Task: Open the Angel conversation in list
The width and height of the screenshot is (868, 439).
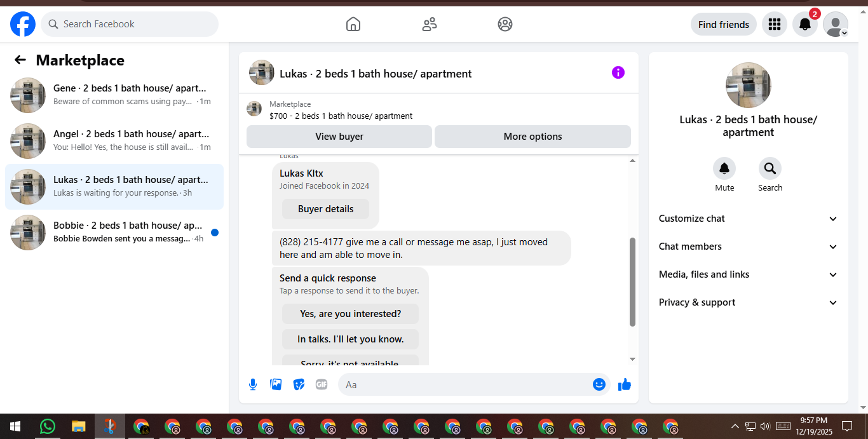Action: 114,141
